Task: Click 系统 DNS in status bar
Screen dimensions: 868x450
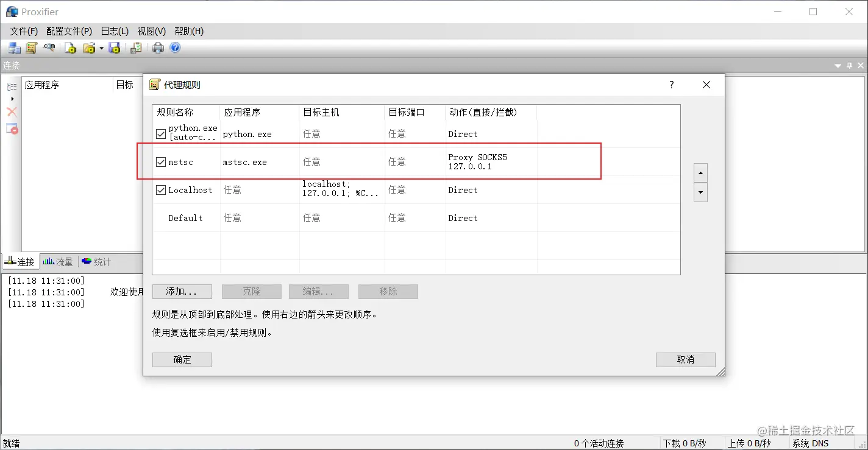Action: [x=811, y=443]
